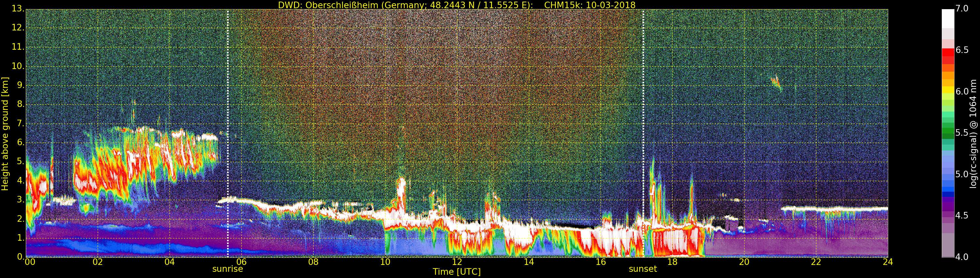
Task: Click the '08' time tick label
Action: click(x=314, y=262)
